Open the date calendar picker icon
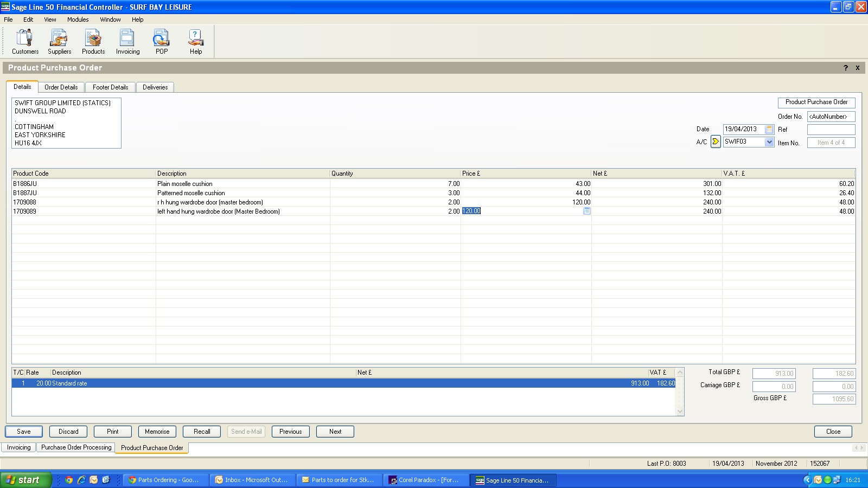The width and height of the screenshot is (868, 488). pyautogui.click(x=769, y=130)
